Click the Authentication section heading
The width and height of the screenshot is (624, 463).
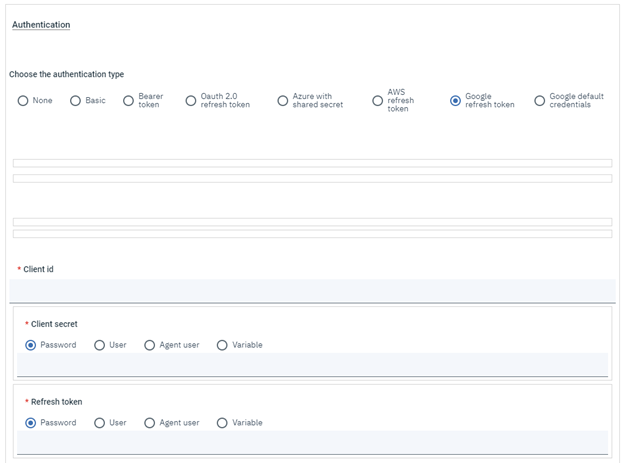click(x=41, y=25)
